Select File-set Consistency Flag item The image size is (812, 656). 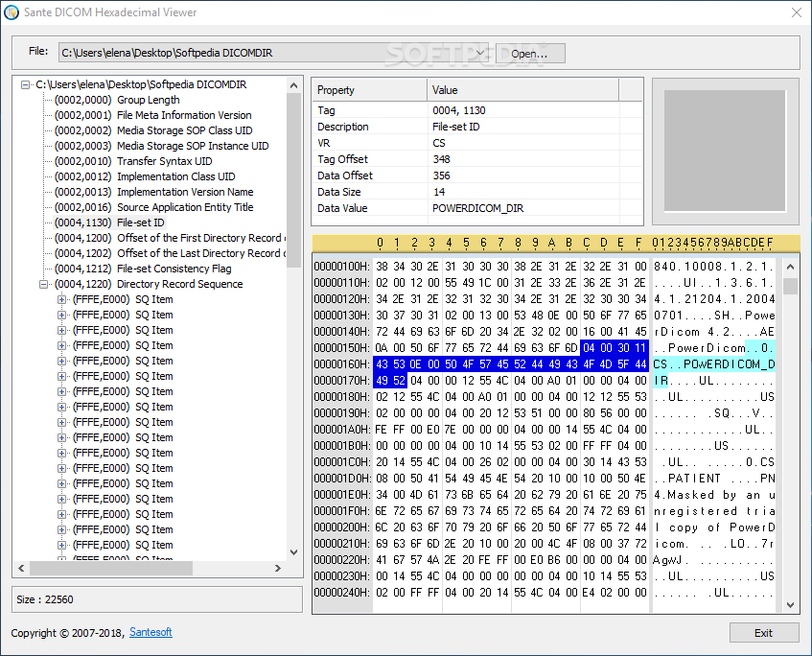tap(143, 269)
